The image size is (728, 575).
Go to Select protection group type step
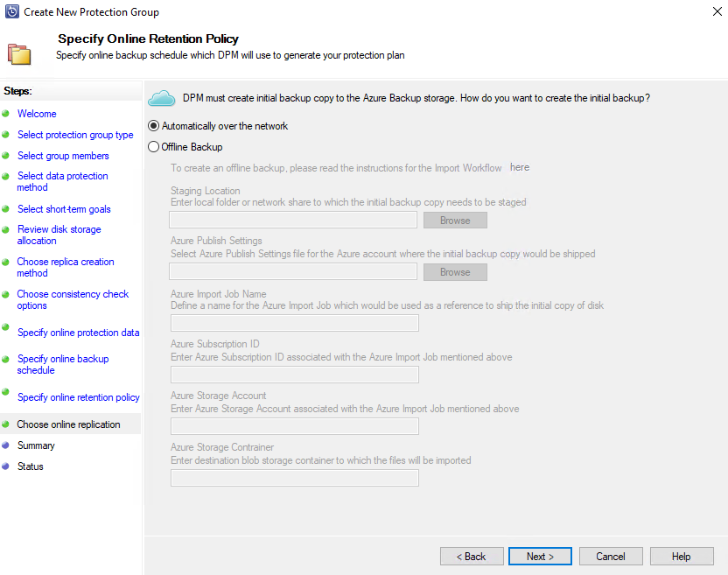[75, 135]
